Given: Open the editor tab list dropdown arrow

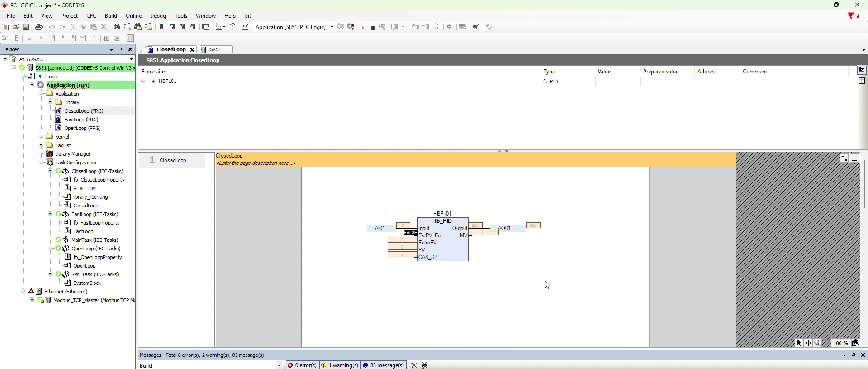Looking at the screenshot, I should [x=863, y=50].
